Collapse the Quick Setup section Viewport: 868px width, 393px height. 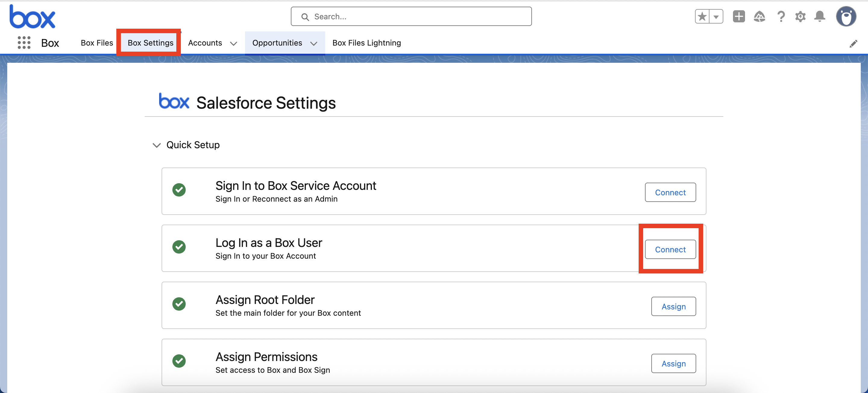157,145
